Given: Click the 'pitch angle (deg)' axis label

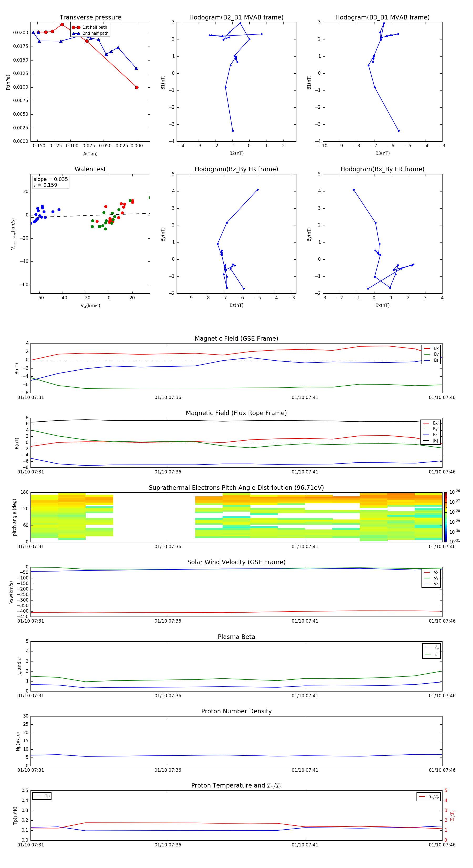Looking at the screenshot, I should pyautogui.click(x=14, y=517).
